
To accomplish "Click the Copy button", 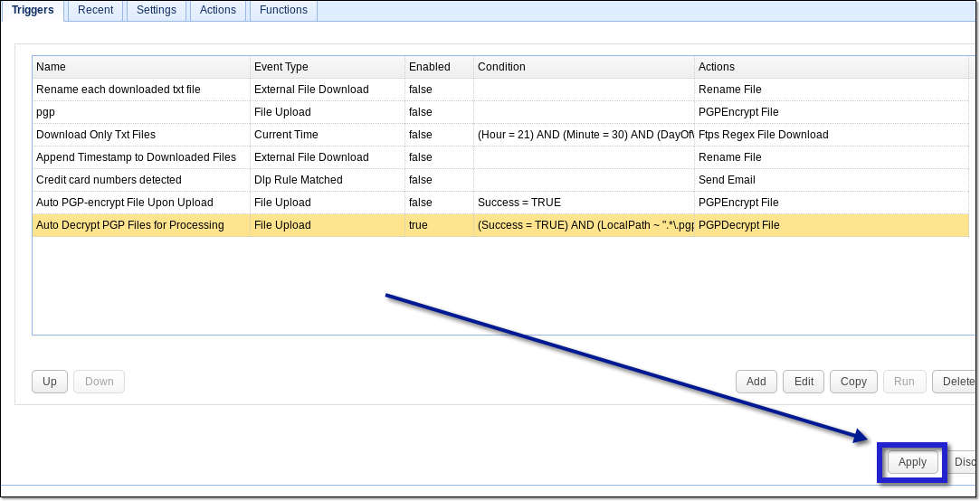I will point(852,382).
